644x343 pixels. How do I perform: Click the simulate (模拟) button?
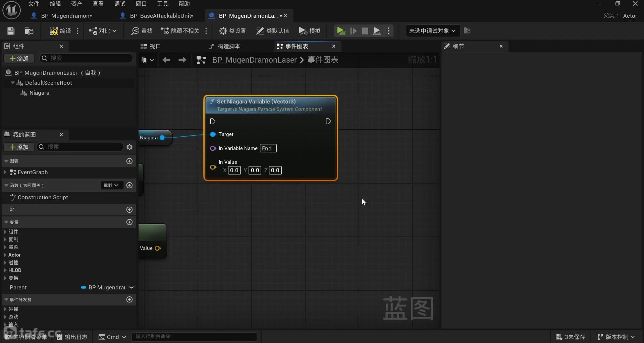tap(310, 31)
